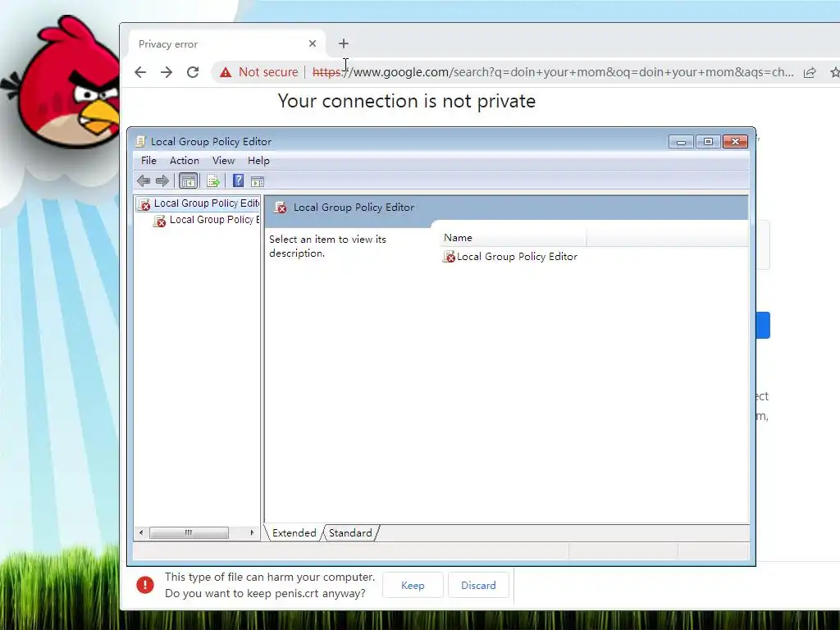Reload the page in Chrome
Viewport: 840px width, 630px height.
193,72
